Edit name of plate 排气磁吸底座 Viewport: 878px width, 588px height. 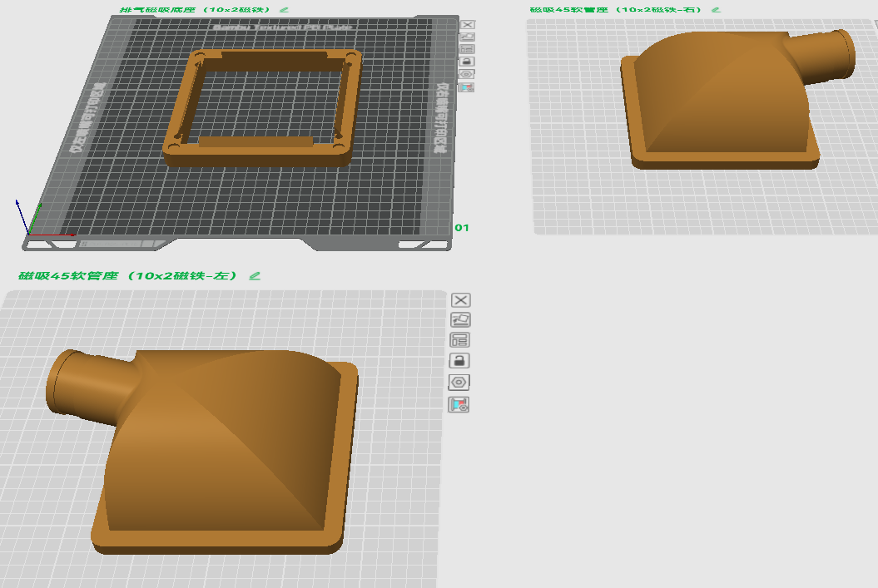[x=284, y=9]
